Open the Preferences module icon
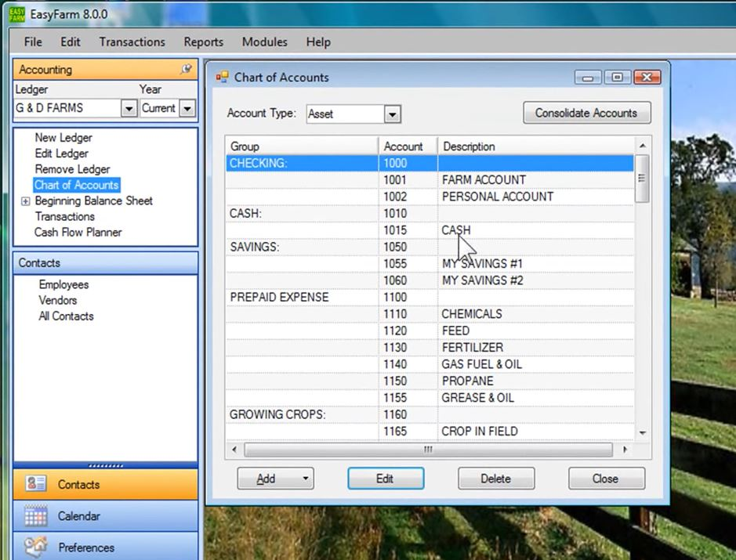Image resolution: width=736 pixels, height=560 pixels. click(36, 547)
